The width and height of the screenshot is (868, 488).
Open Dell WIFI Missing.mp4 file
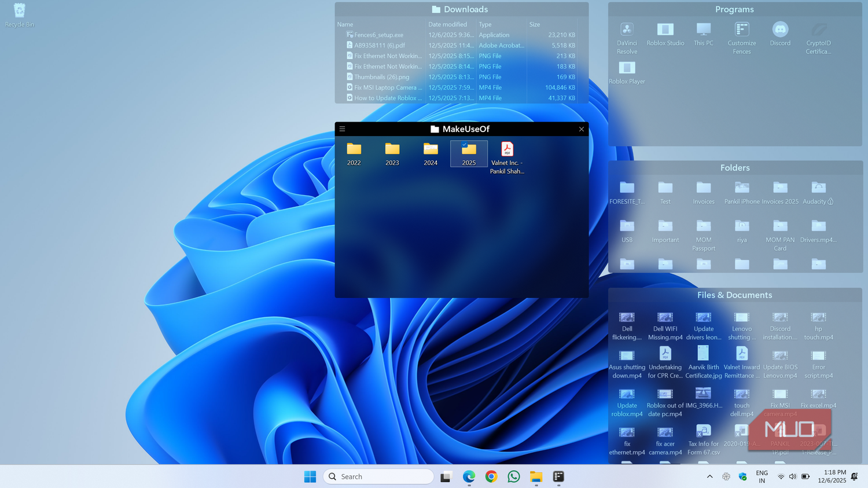click(x=665, y=326)
